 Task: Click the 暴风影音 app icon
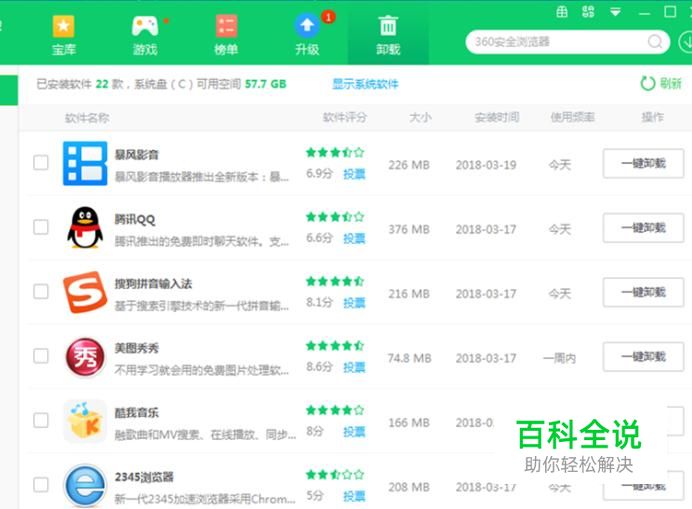(85, 163)
